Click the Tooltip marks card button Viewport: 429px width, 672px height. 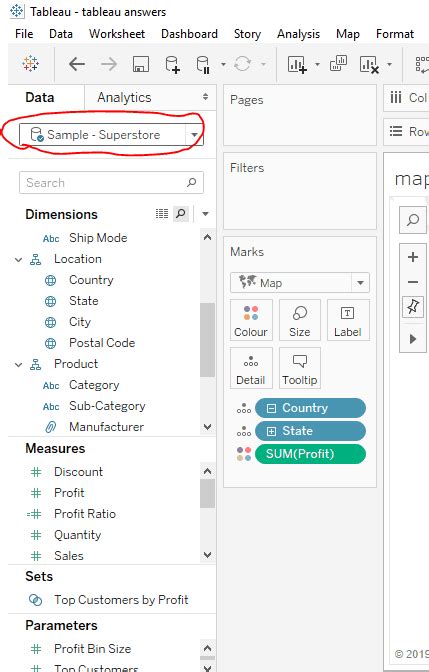pos(300,368)
